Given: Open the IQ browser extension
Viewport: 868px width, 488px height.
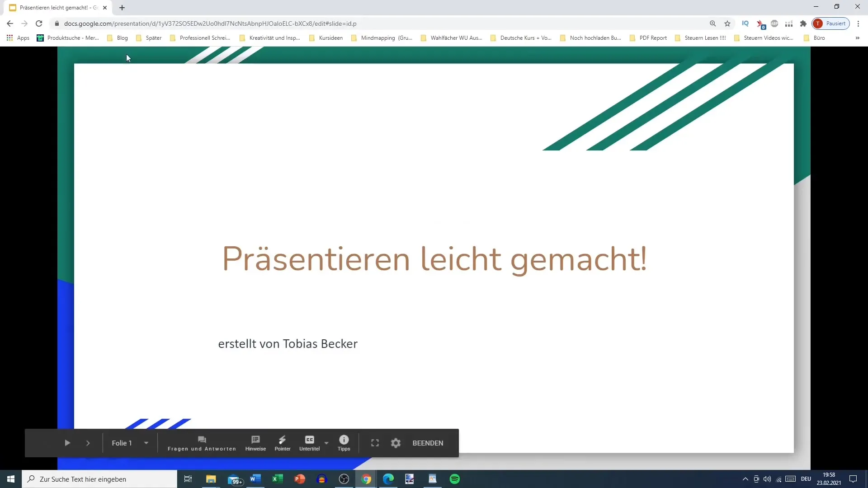Looking at the screenshot, I should [745, 23].
